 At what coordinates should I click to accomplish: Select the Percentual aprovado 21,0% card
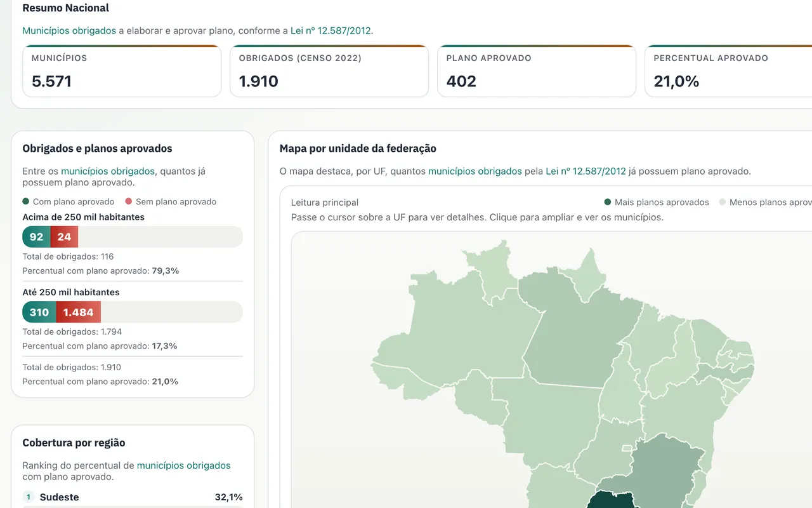[x=728, y=71]
